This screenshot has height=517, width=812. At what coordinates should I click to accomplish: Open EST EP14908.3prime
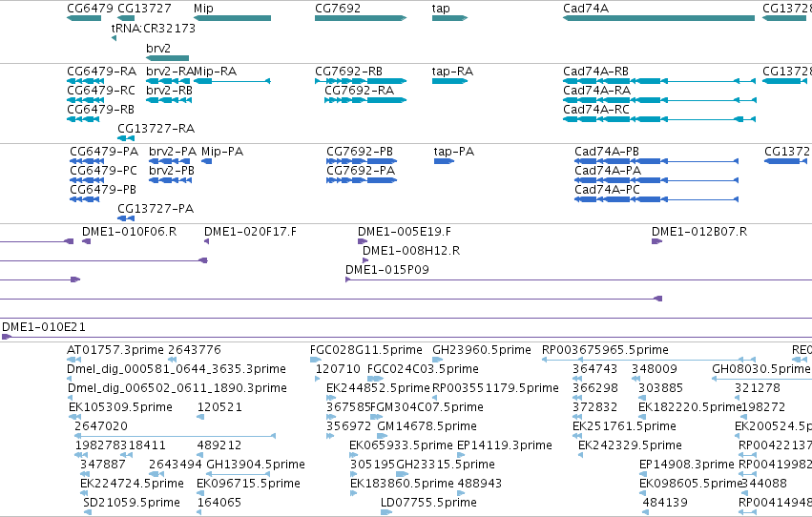click(x=687, y=465)
